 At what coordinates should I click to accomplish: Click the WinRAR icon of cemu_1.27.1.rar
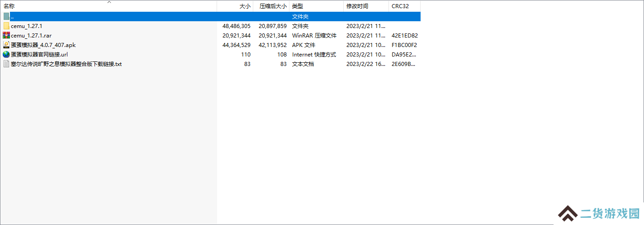(6, 35)
